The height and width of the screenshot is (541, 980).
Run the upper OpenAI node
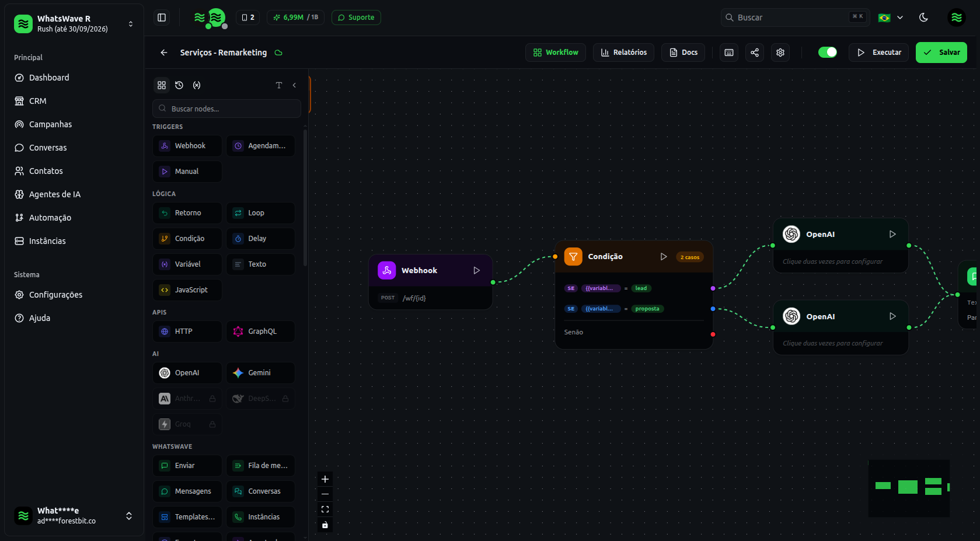(892, 234)
